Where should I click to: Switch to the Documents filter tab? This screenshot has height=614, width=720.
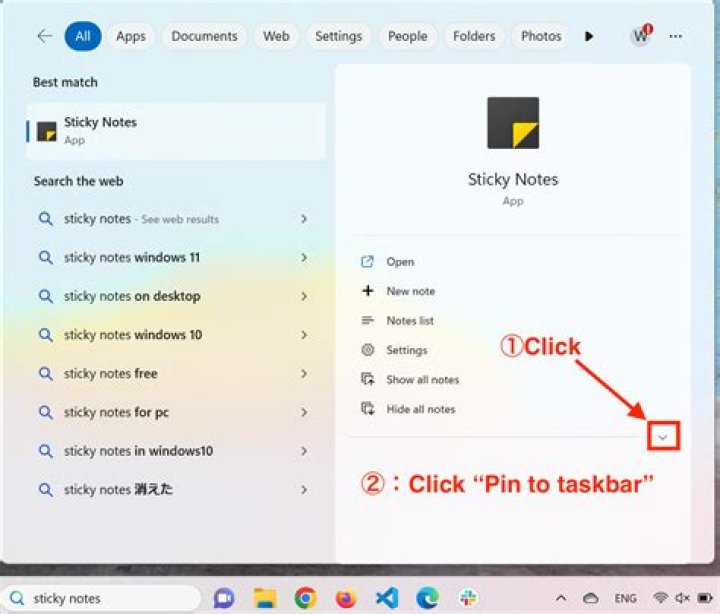204,36
